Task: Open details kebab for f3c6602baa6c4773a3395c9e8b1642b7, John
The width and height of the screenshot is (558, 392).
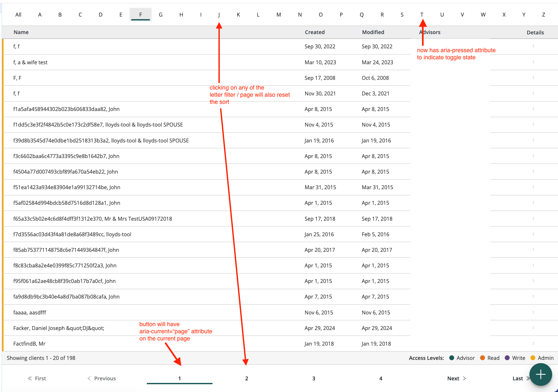Action: coord(533,156)
